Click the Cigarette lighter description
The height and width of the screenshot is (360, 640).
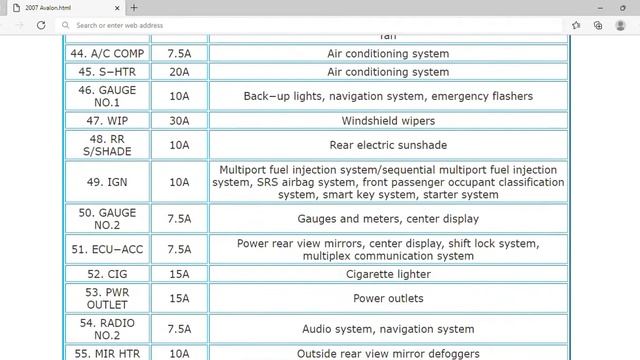point(388,274)
